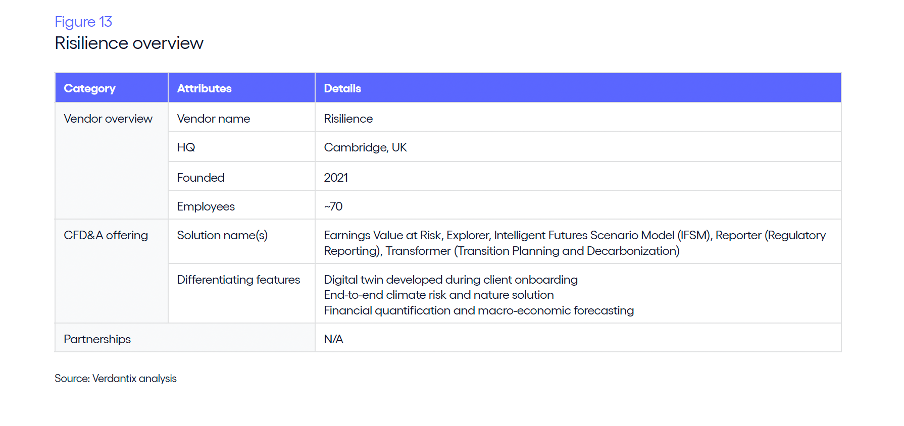The height and width of the screenshot is (426, 904).
Task: Click the "Digital twin developed during client onboarding" line
Action: tap(451, 279)
